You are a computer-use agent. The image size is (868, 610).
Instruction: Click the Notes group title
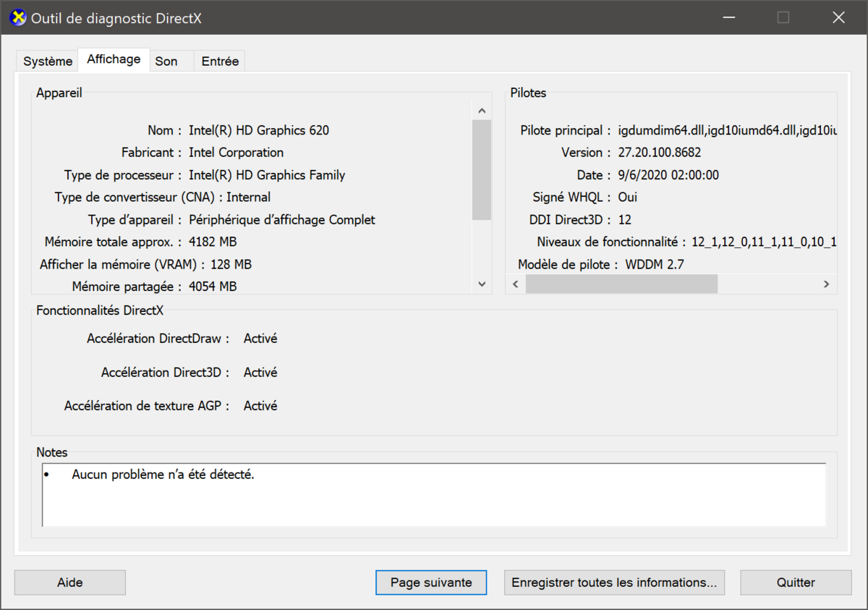[x=52, y=452]
